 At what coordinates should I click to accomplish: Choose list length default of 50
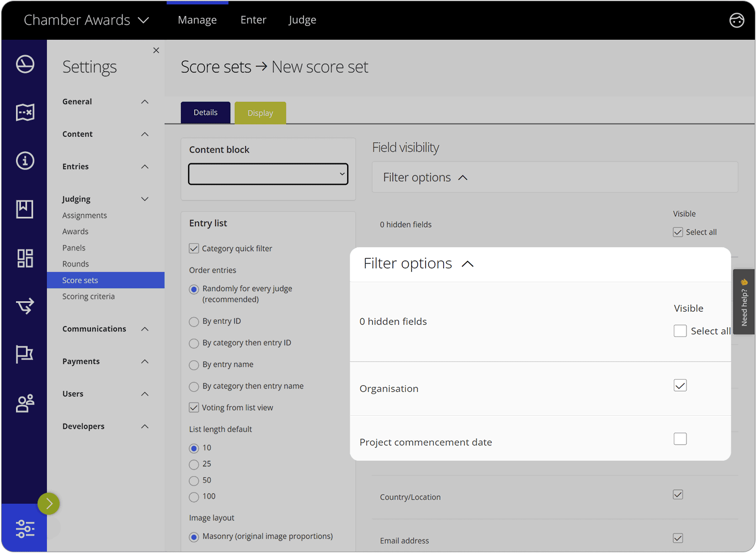[x=194, y=481]
